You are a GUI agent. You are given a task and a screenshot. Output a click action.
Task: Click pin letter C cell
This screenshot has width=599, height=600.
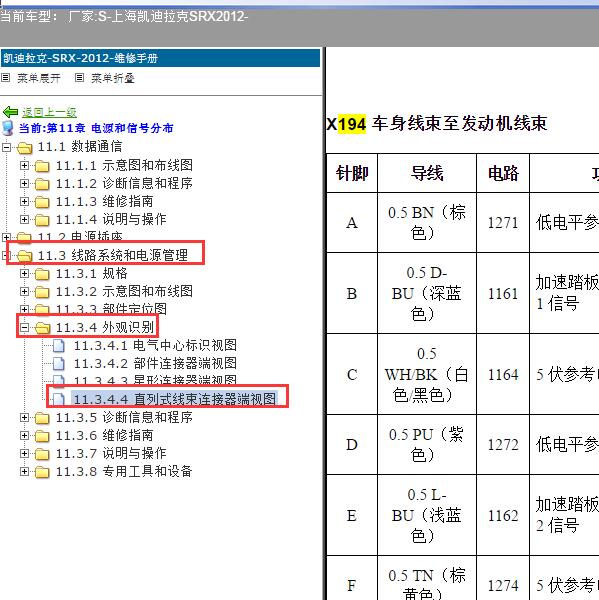[x=352, y=374]
